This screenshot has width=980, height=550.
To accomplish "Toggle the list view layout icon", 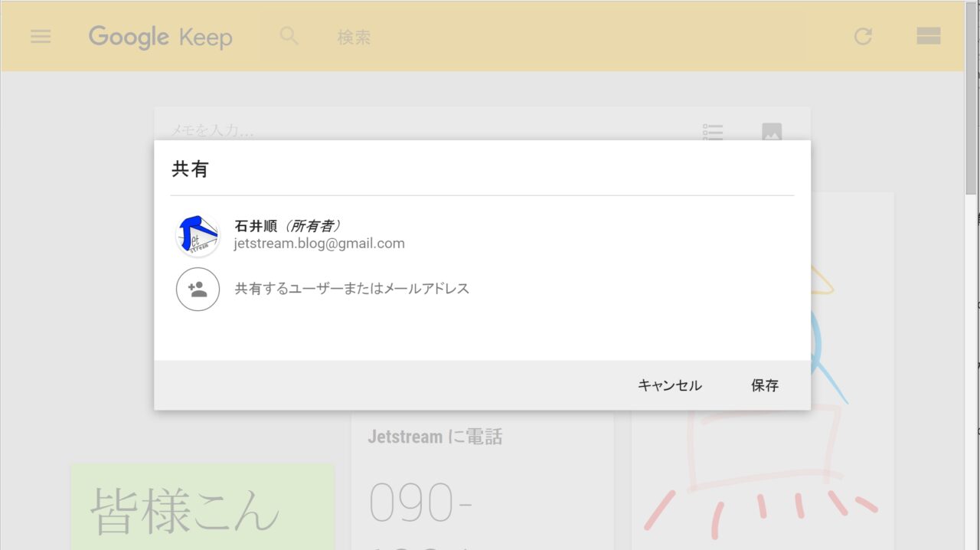I will pos(928,36).
